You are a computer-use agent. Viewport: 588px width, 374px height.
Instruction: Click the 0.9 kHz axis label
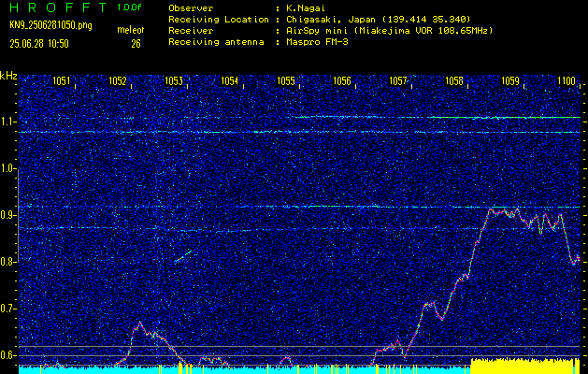coord(7,215)
